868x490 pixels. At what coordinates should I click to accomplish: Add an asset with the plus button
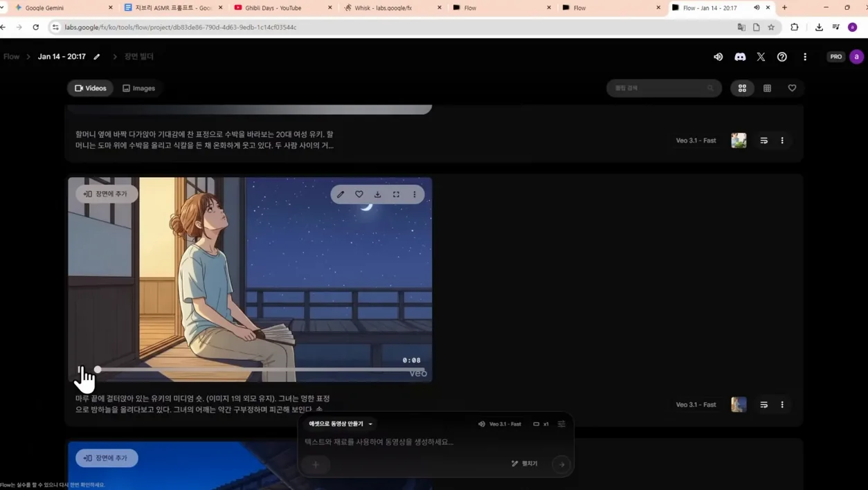click(316, 464)
